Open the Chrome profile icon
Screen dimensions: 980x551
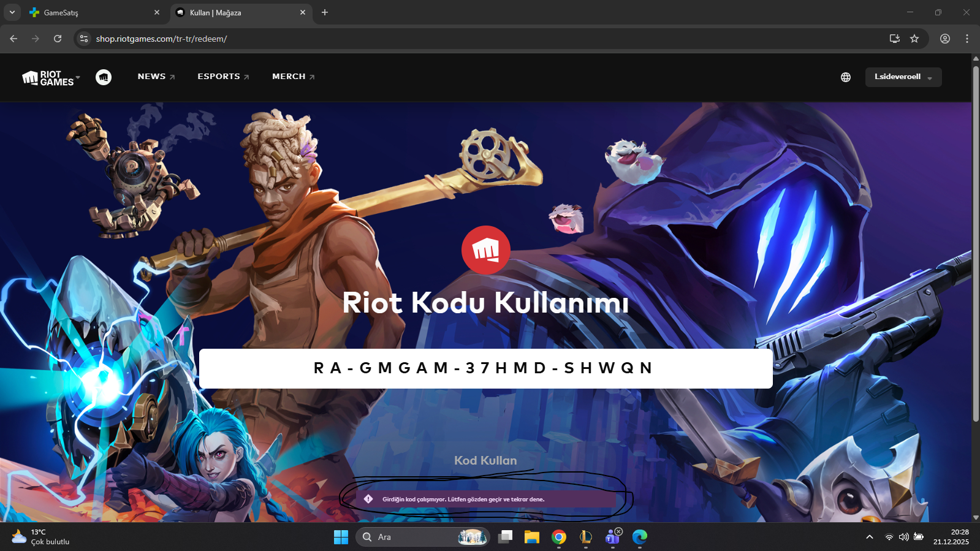pyautogui.click(x=945, y=39)
